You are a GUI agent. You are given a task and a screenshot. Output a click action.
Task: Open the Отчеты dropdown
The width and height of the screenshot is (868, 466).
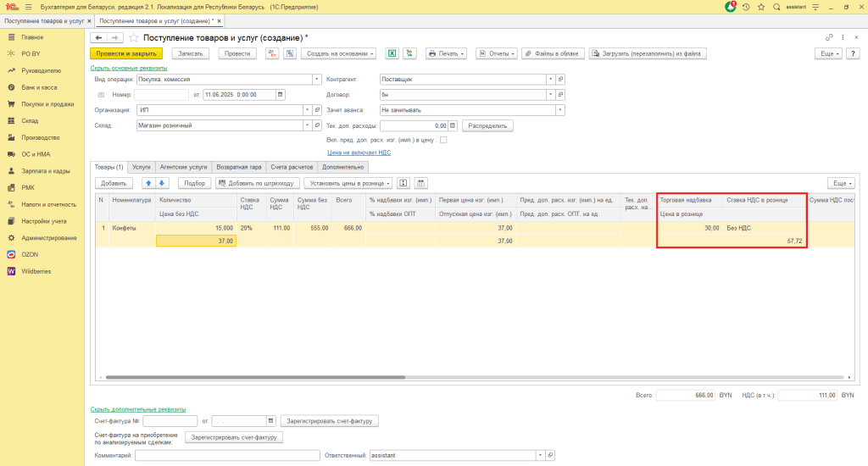(497, 53)
